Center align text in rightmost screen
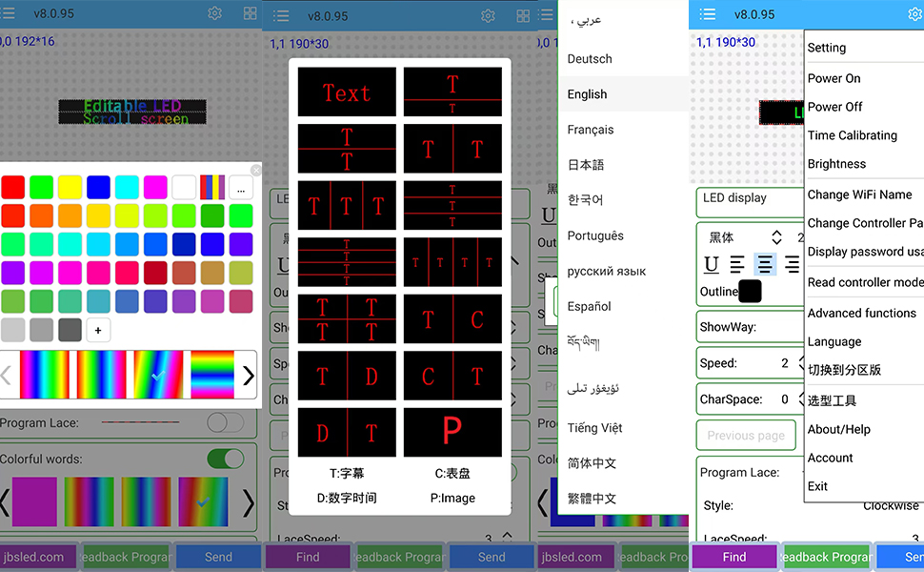 tap(765, 264)
